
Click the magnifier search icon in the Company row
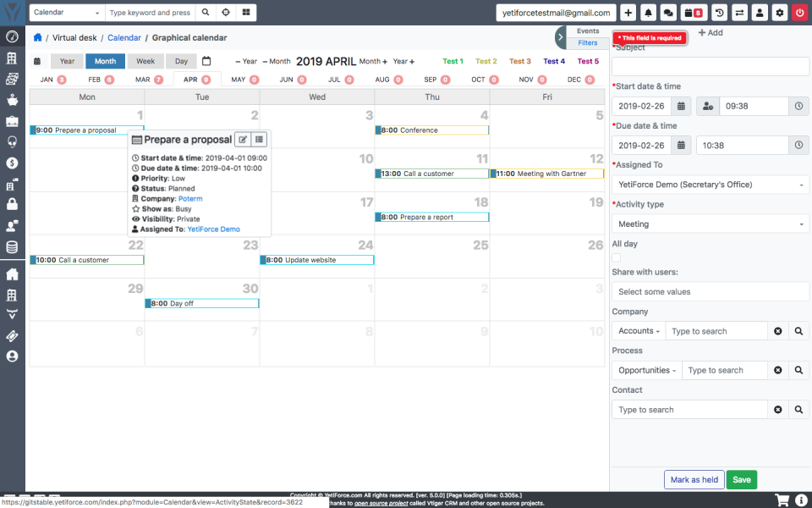(798, 330)
